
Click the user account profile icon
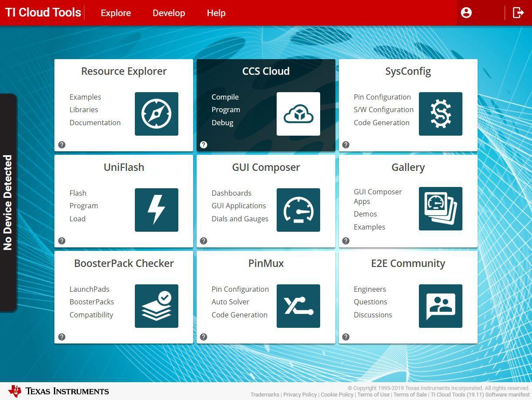point(466,13)
